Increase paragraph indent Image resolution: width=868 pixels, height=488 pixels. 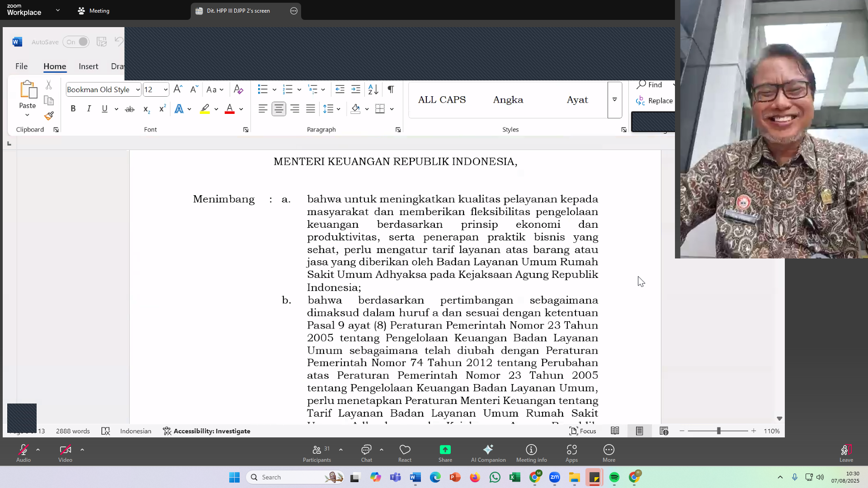(356, 89)
